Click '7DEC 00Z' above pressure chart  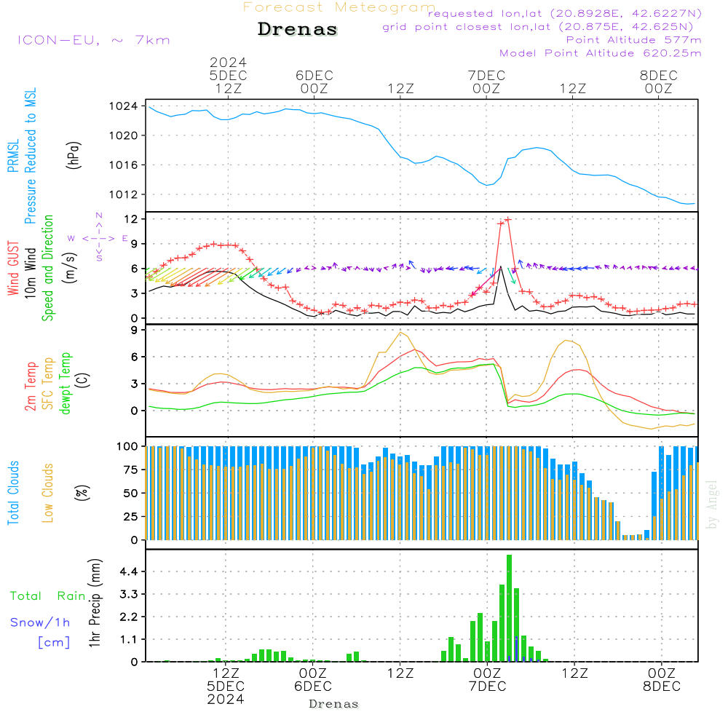[486, 82]
